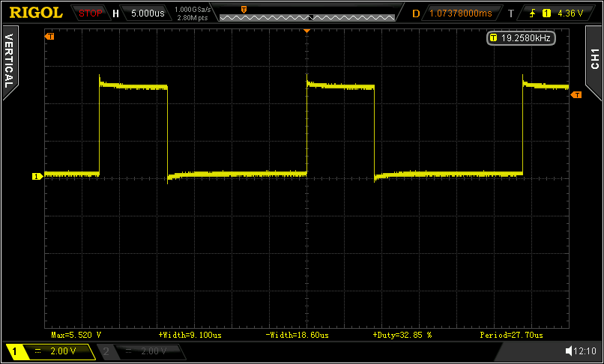Viewport: 604px width, 364px height.
Task: Click the RIGOL logo
Action: pyautogui.click(x=35, y=12)
